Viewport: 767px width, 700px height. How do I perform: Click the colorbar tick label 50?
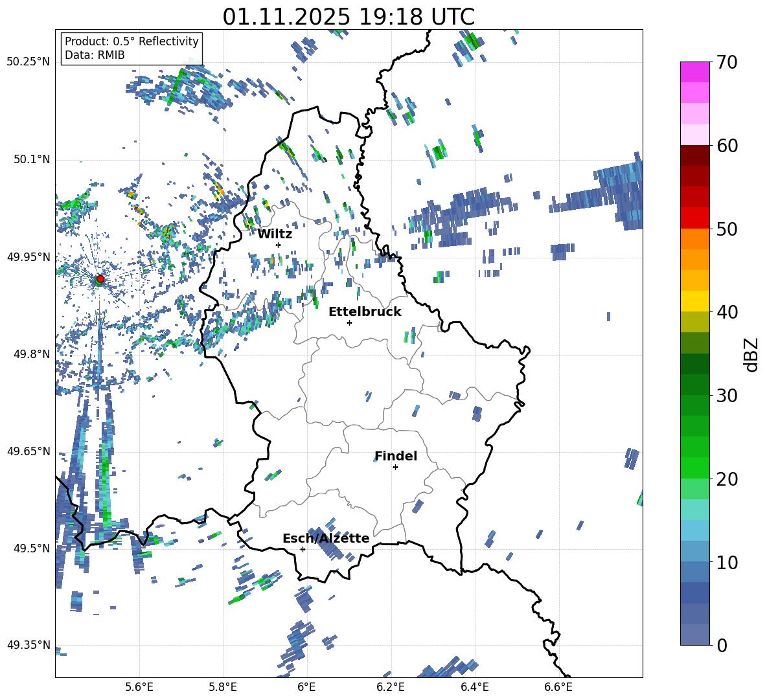[x=727, y=229]
